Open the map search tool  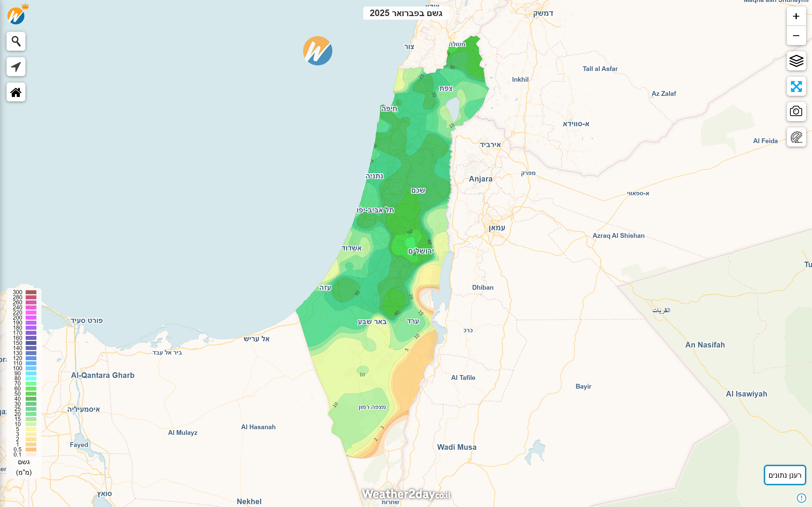[16, 41]
